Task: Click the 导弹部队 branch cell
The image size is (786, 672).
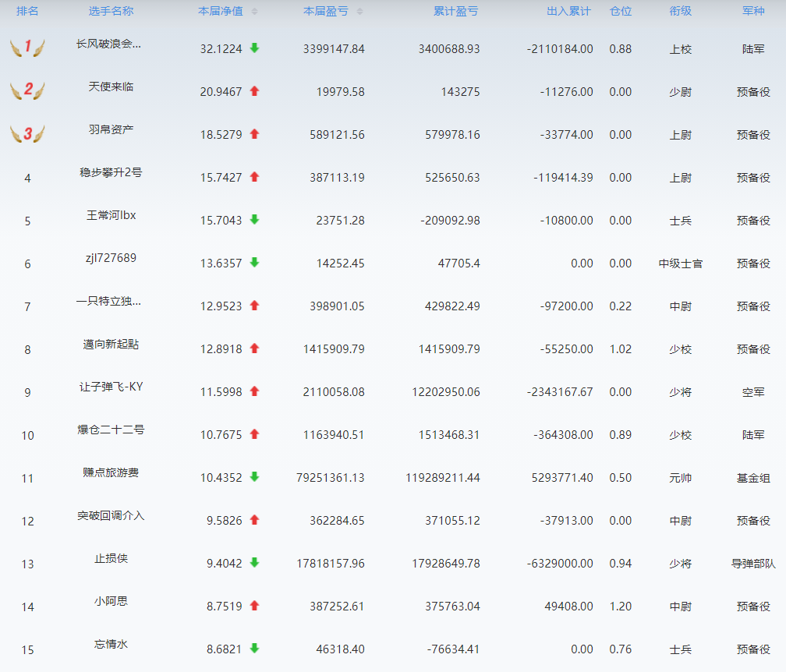Action: tap(753, 564)
